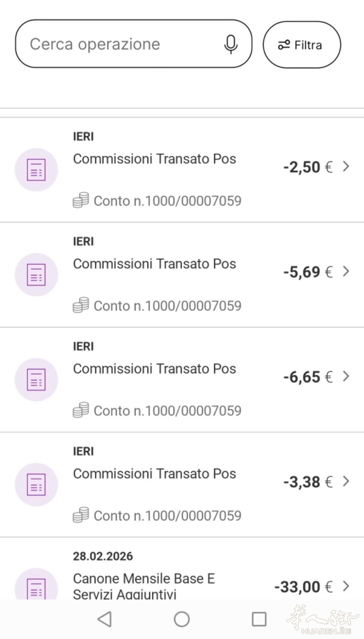Tap receipt icon of the -5,69 € transaction
364x639 pixels.
[x=36, y=275]
